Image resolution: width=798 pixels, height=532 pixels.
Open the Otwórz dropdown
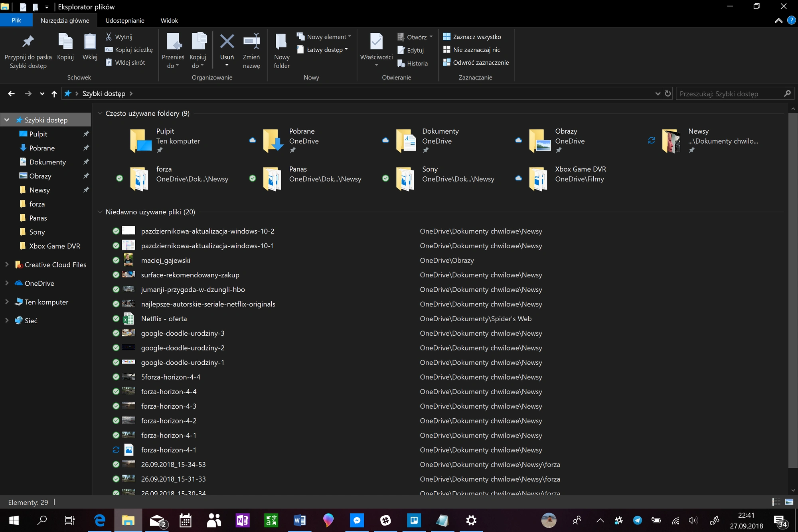click(x=415, y=37)
